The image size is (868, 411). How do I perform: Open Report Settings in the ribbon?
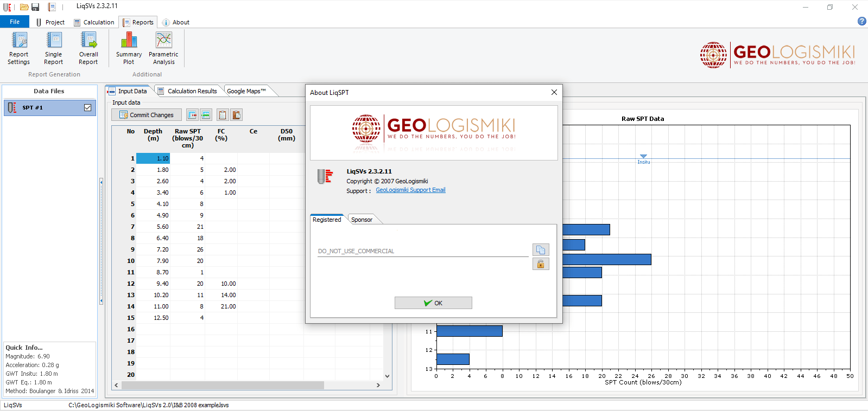[x=19, y=48]
